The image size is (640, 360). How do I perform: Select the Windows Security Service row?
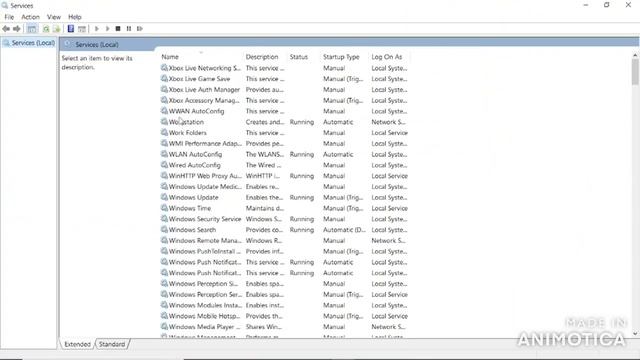pos(284,219)
